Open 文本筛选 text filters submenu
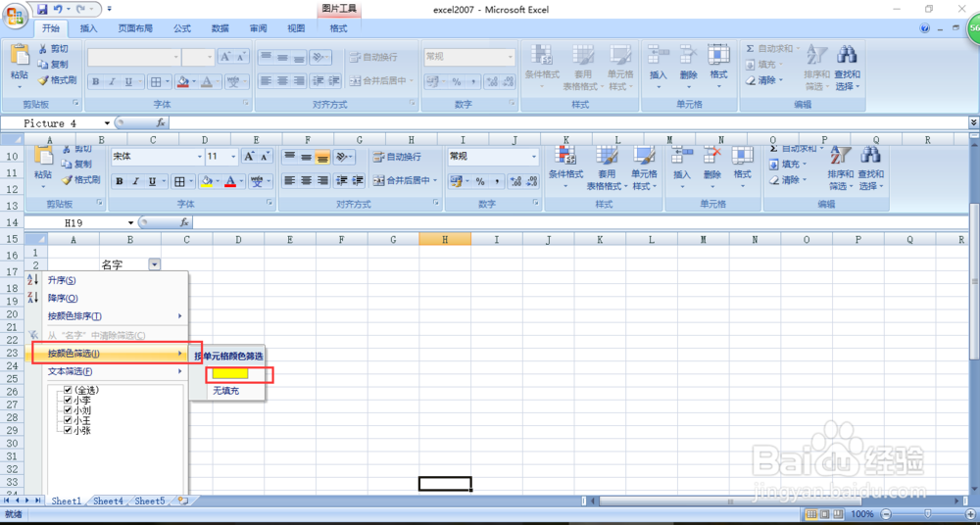Image resolution: width=980 pixels, height=525 pixels. coord(106,371)
